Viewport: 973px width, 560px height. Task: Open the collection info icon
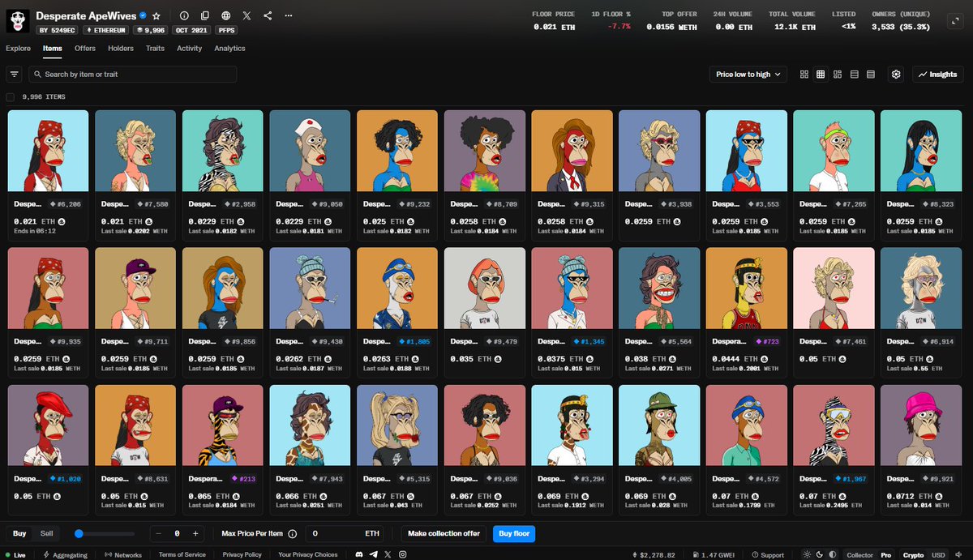pos(184,15)
